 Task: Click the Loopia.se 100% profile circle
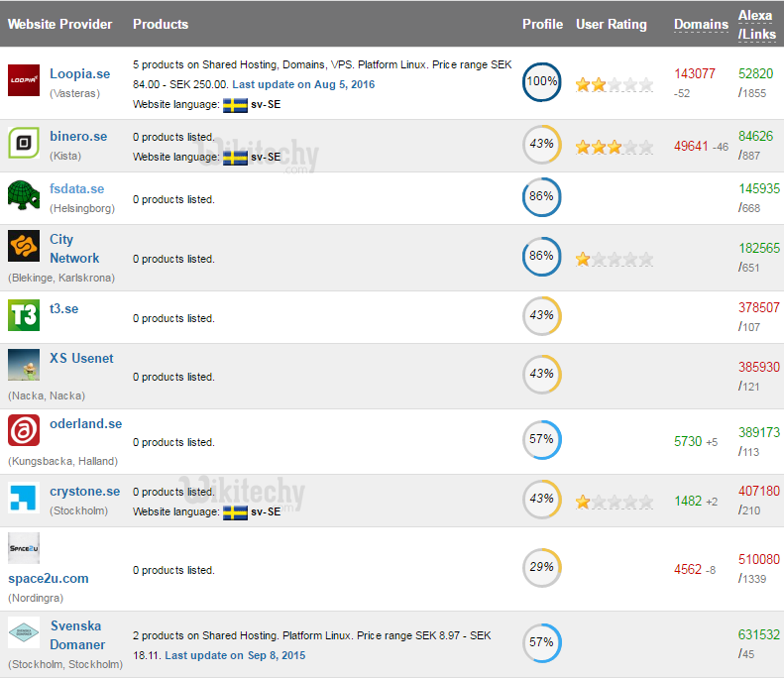coord(541,82)
